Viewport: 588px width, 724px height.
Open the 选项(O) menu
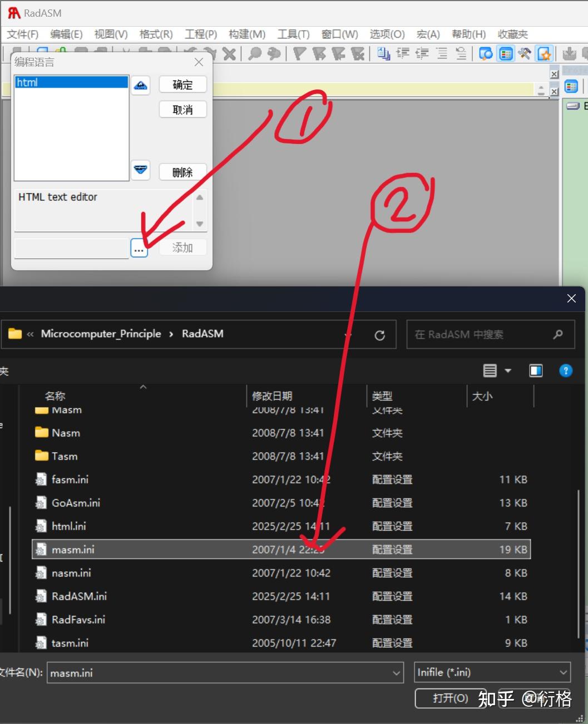[x=387, y=34]
